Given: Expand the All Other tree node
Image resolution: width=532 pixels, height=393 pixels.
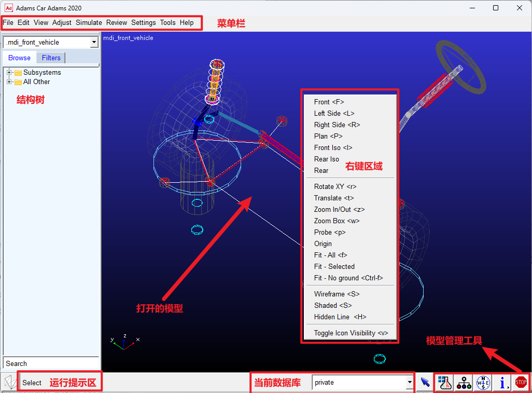Looking at the screenshot, I should coord(9,82).
